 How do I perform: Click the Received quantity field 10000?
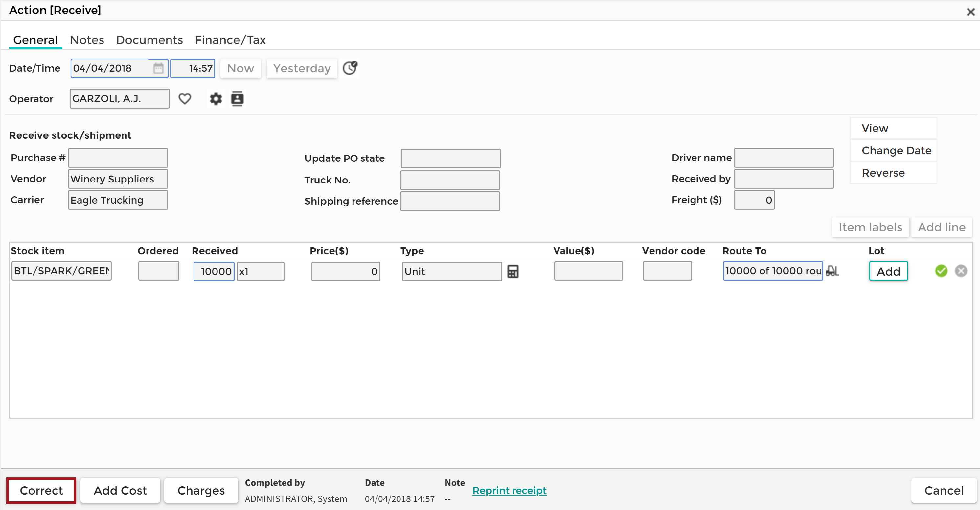point(214,272)
